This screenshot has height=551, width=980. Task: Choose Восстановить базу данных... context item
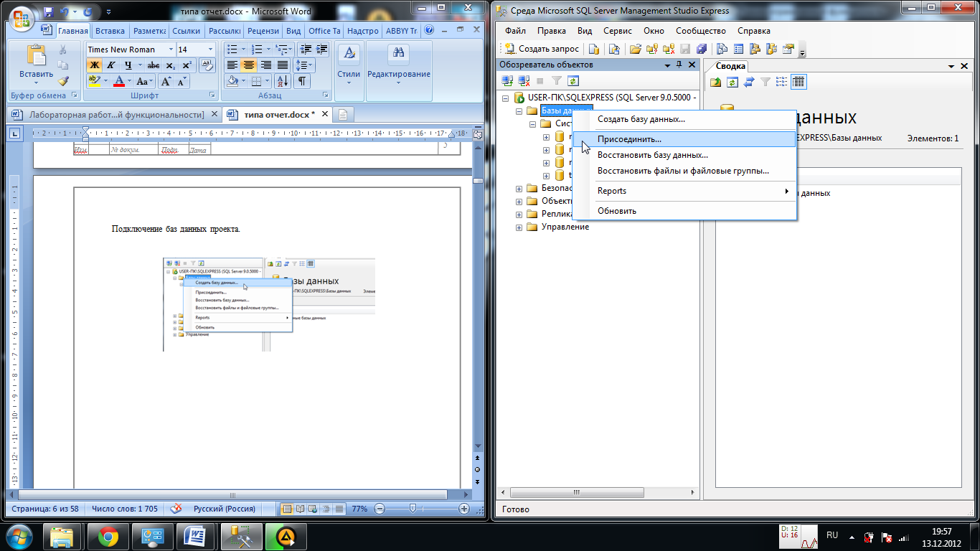point(684,155)
